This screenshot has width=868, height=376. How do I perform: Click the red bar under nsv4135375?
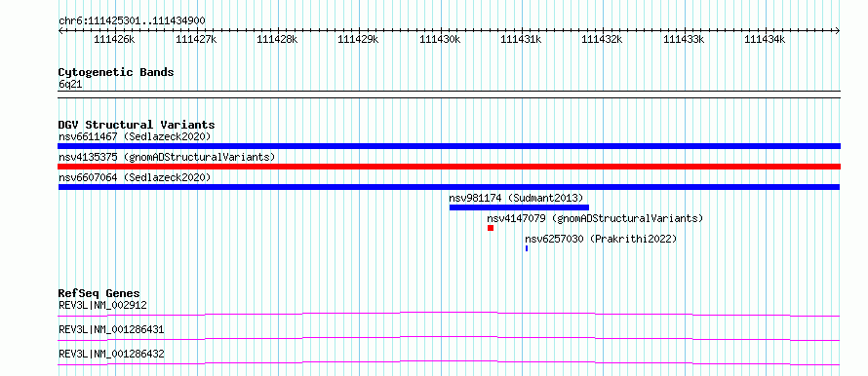[449, 167]
